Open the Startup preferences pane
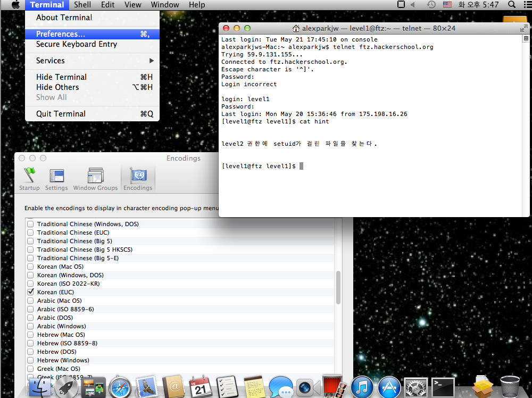This screenshot has width=532, height=398. pyautogui.click(x=29, y=179)
